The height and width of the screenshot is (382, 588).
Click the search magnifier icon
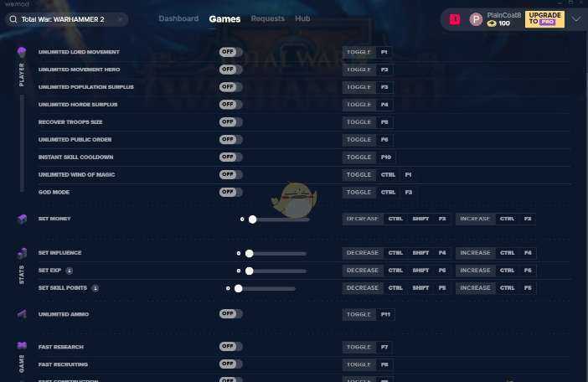point(13,19)
